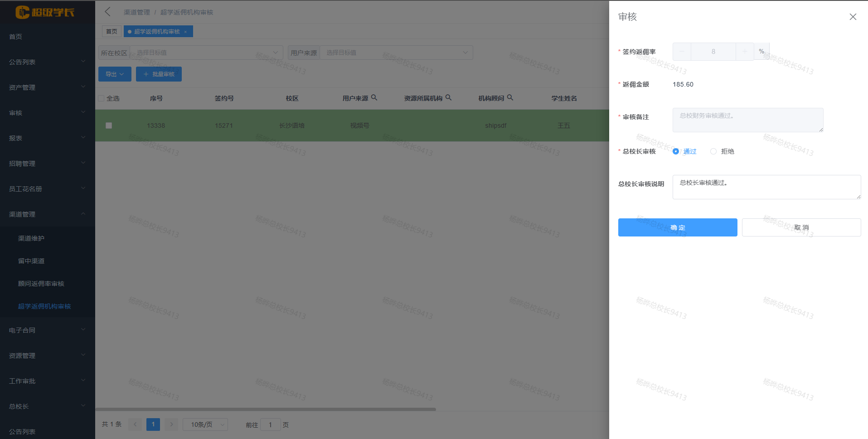Click the minus stepper for 签约返佣率

click(x=682, y=52)
